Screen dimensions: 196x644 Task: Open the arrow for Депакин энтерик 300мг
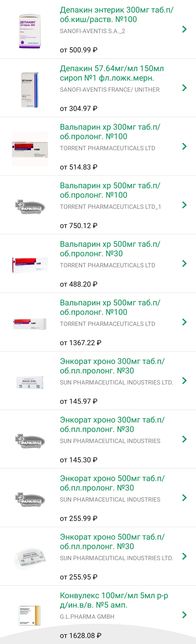(185, 29)
